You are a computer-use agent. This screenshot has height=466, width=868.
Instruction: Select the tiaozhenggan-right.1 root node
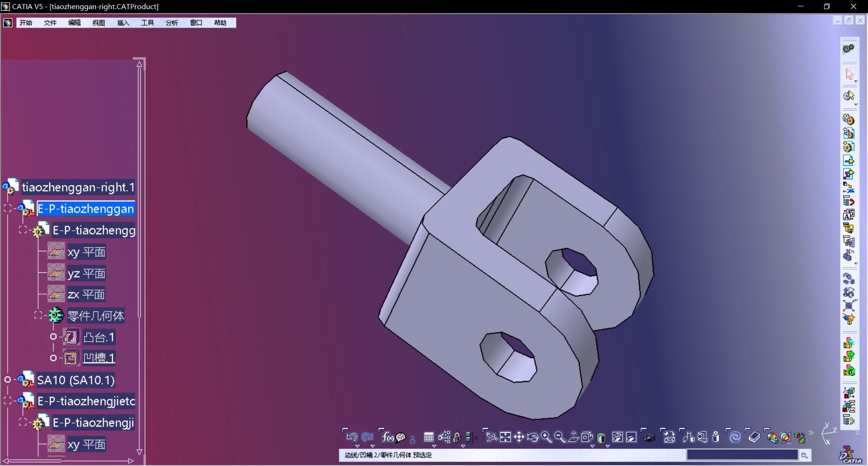coord(78,187)
